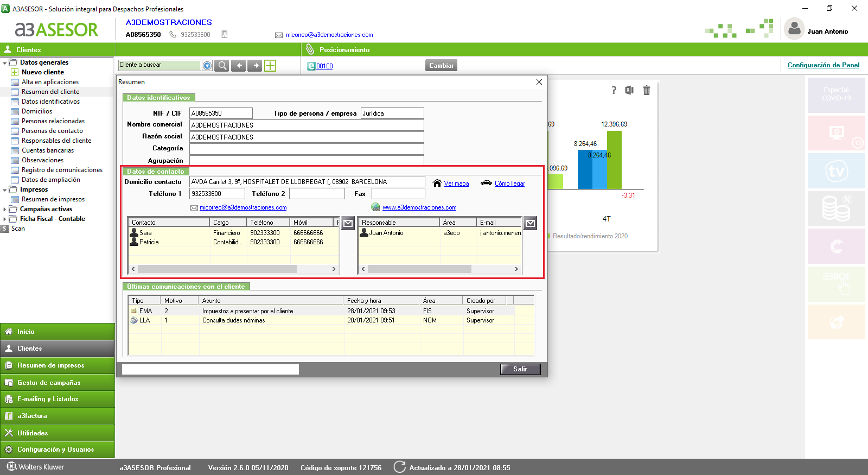Open the webinar monitor tile with badge 13
Image resolution: width=868 pixels, height=475 pixels.
tap(836, 133)
